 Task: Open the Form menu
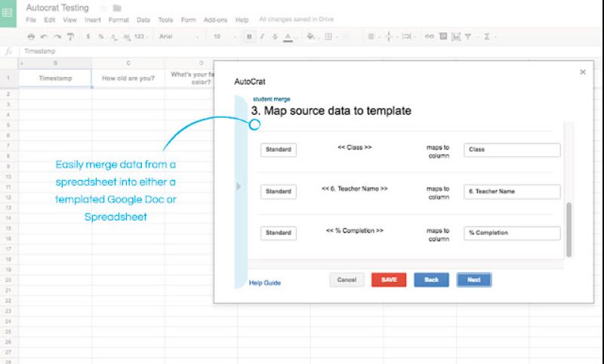(188, 20)
